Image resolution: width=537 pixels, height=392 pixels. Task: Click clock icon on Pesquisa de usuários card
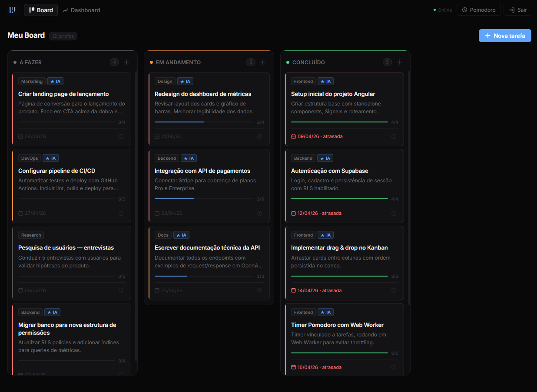click(121, 290)
